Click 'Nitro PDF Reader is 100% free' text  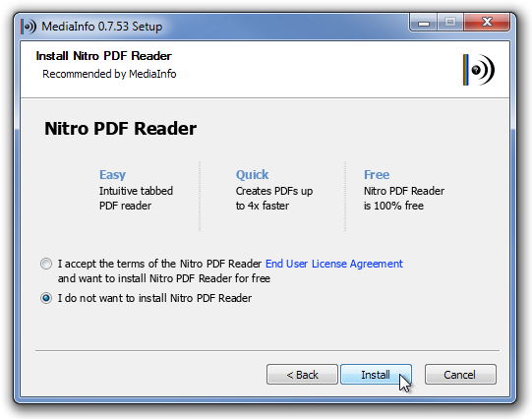click(404, 198)
